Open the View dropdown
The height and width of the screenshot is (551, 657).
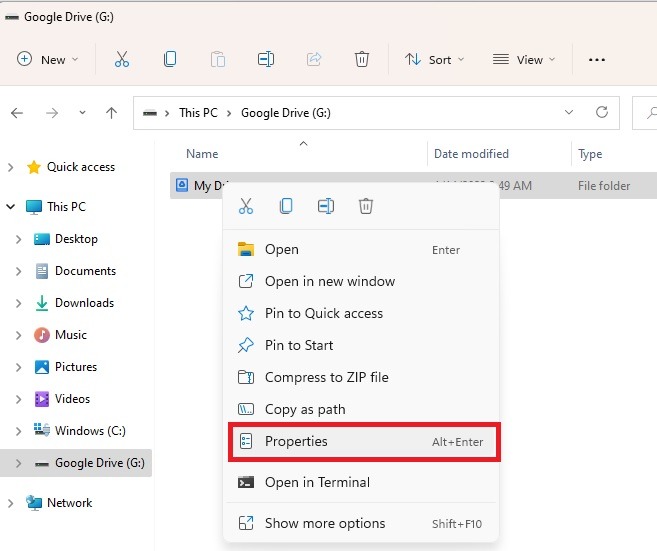[x=524, y=59]
